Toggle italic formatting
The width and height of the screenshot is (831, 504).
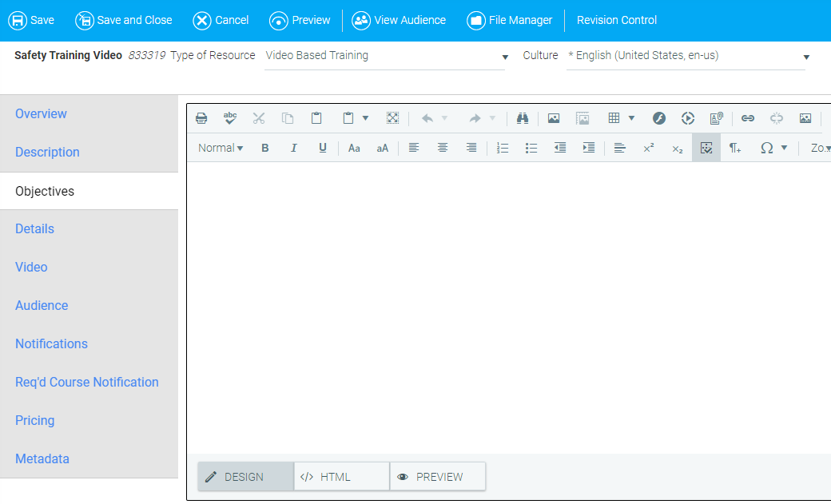294,148
